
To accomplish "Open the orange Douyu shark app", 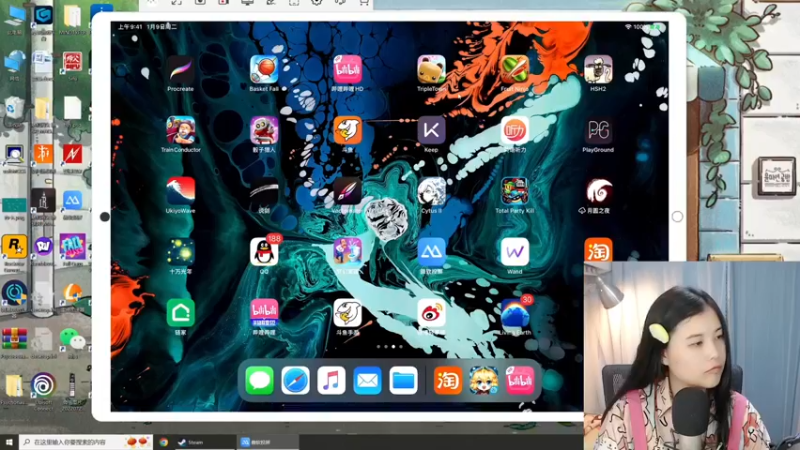I will 347,131.
